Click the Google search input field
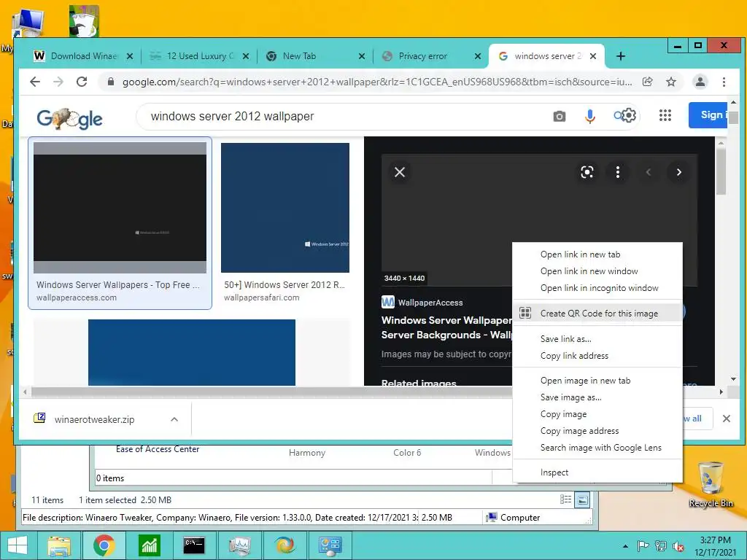This screenshot has height=560, width=747. coord(343,116)
